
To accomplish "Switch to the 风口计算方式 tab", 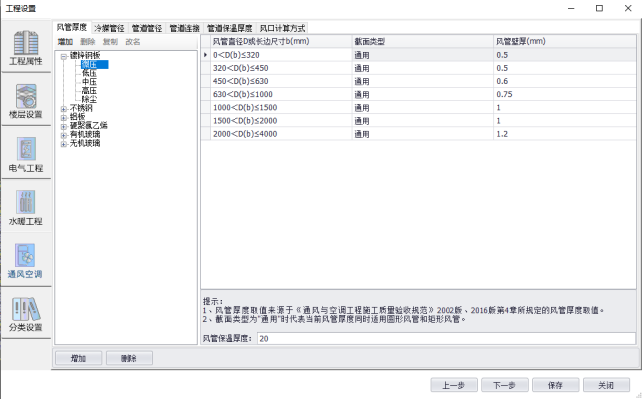I will (x=283, y=28).
